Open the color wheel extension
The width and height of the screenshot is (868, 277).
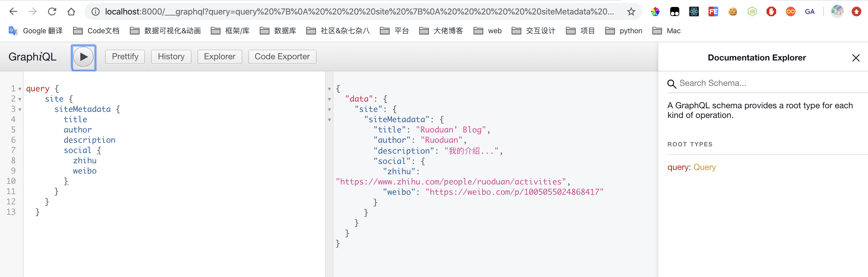(x=655, y=11)
